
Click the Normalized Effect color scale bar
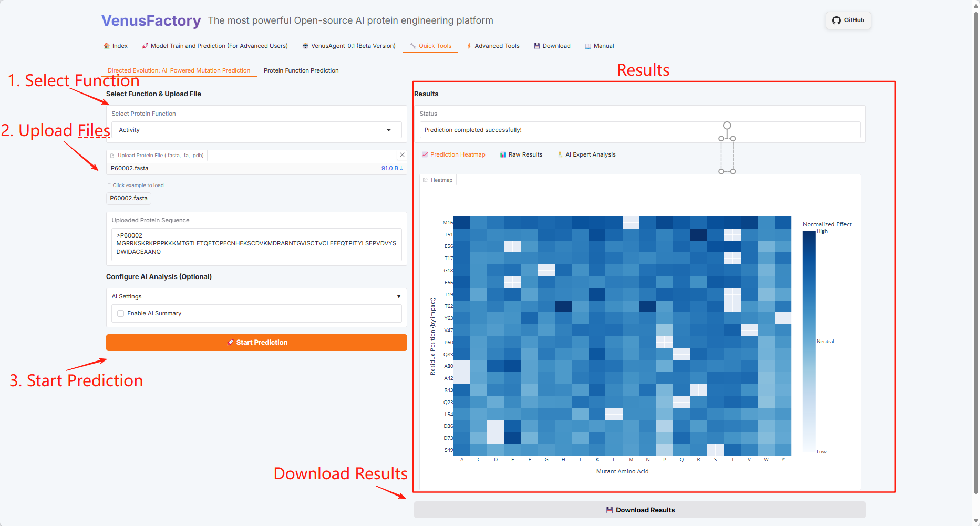click(809, 342)
